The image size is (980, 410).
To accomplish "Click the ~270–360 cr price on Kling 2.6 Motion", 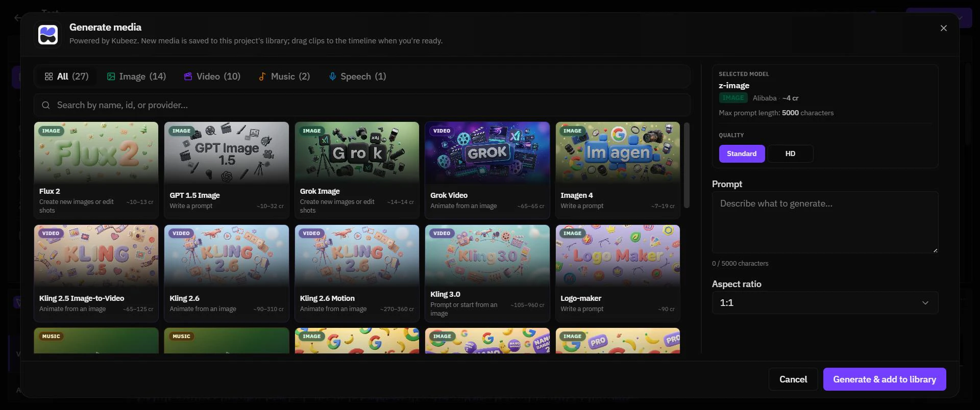I will 397,309.
